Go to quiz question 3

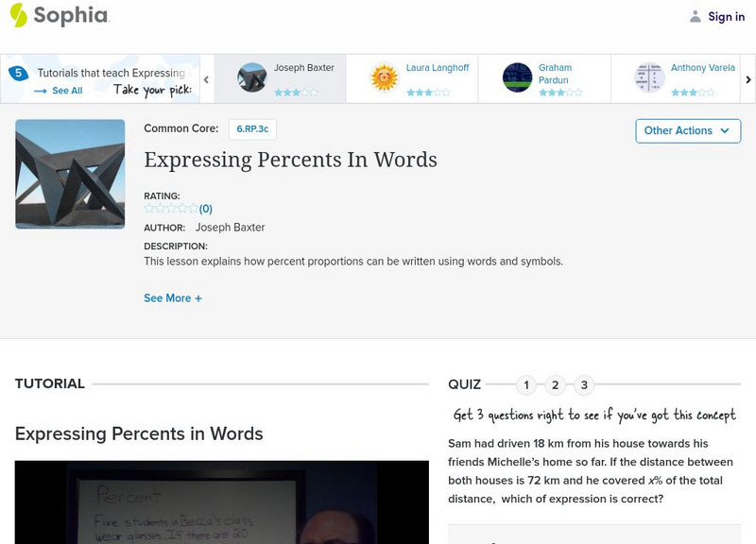[x=584, y=384]
